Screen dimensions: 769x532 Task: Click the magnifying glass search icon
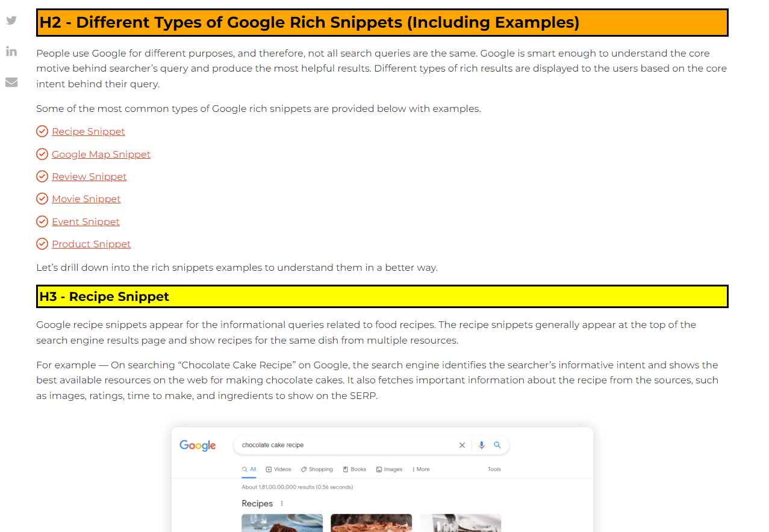(x=497, y=445)
